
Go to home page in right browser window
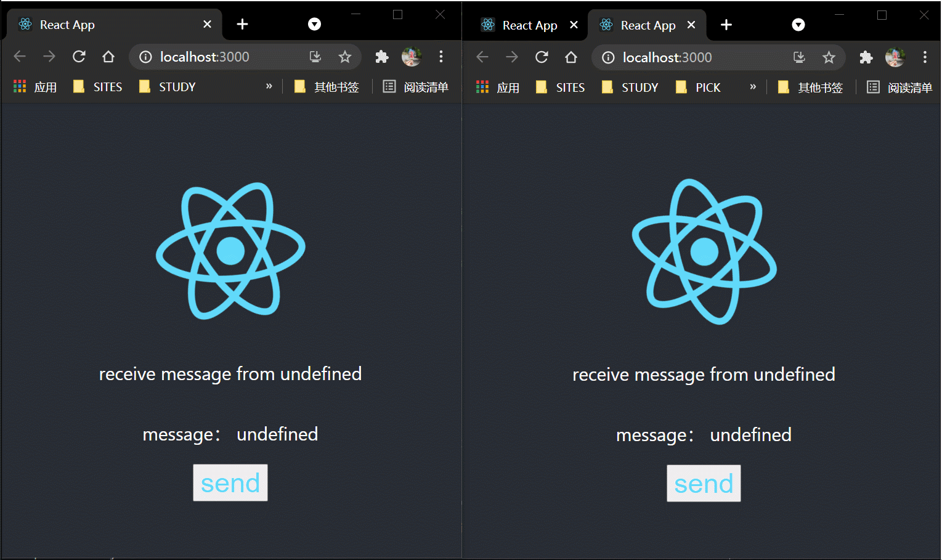(x=571, y=57)
